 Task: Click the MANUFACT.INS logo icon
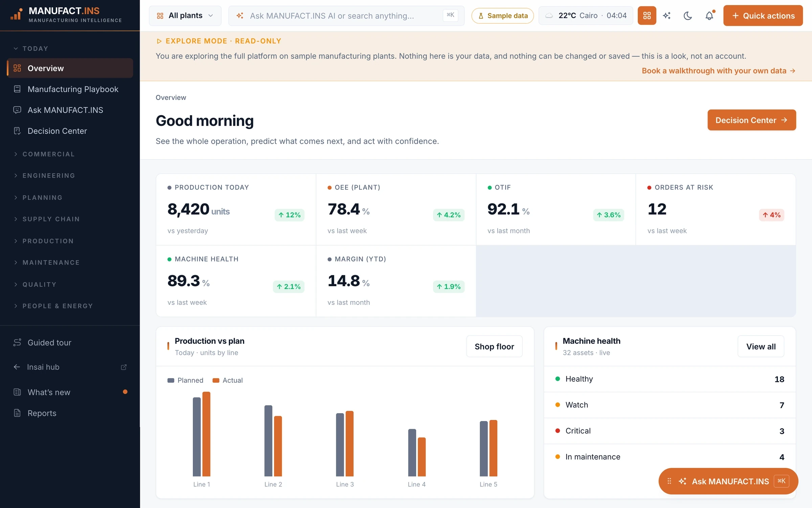16,14
